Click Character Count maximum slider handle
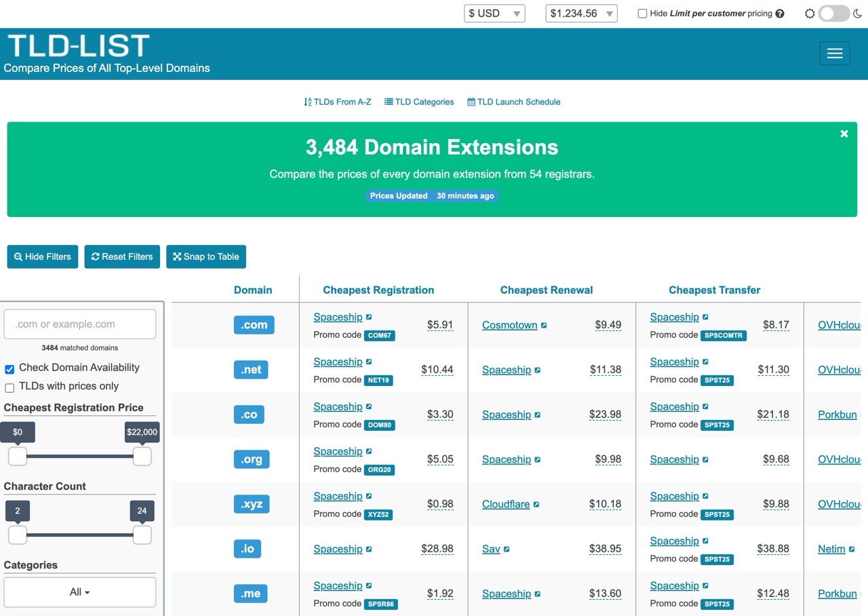The height and width of the screenshot is (616, 868). pyautogui.click(x=142, y=535)
